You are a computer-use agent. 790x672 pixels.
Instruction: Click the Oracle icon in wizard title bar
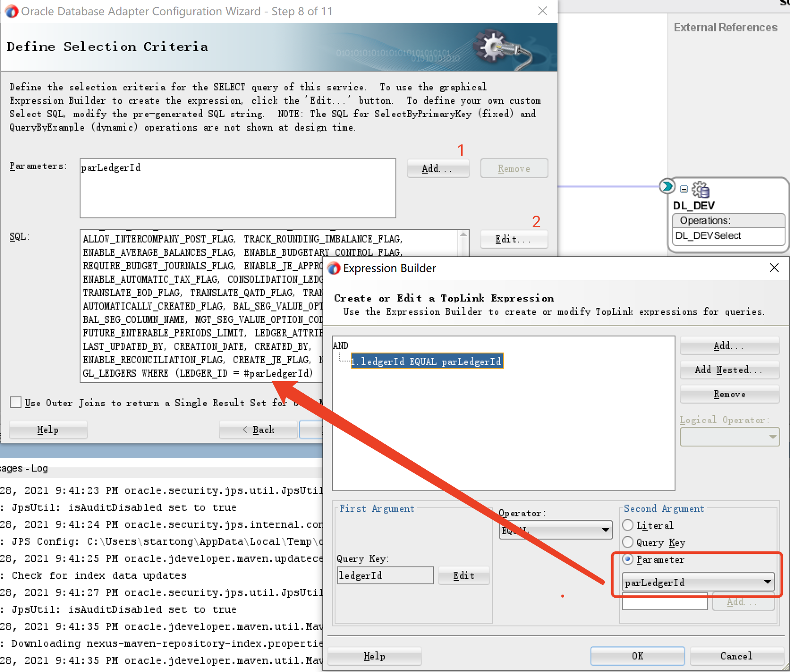[12, 11]
